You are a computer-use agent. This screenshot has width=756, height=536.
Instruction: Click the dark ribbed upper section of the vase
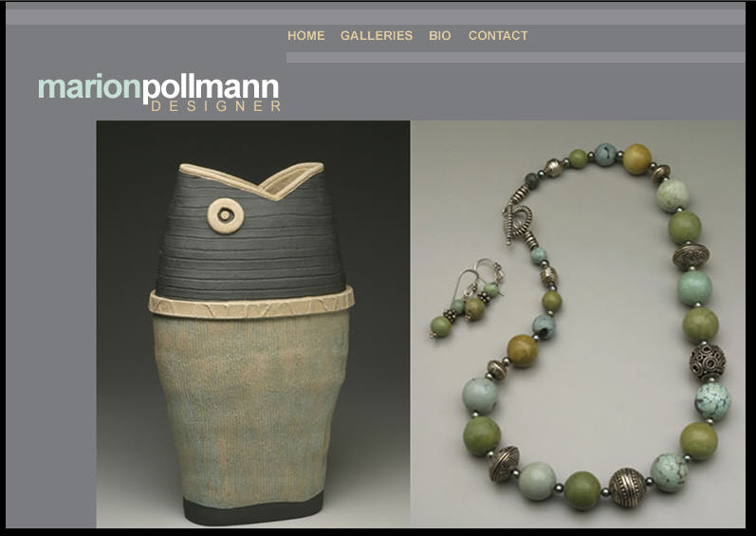click(x=250, y=246)
